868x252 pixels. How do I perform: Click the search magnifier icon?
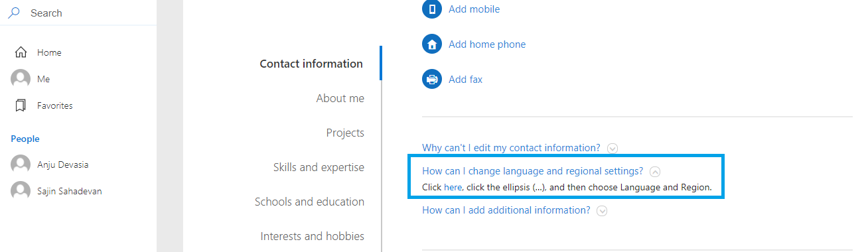click(x=14, y=13)
